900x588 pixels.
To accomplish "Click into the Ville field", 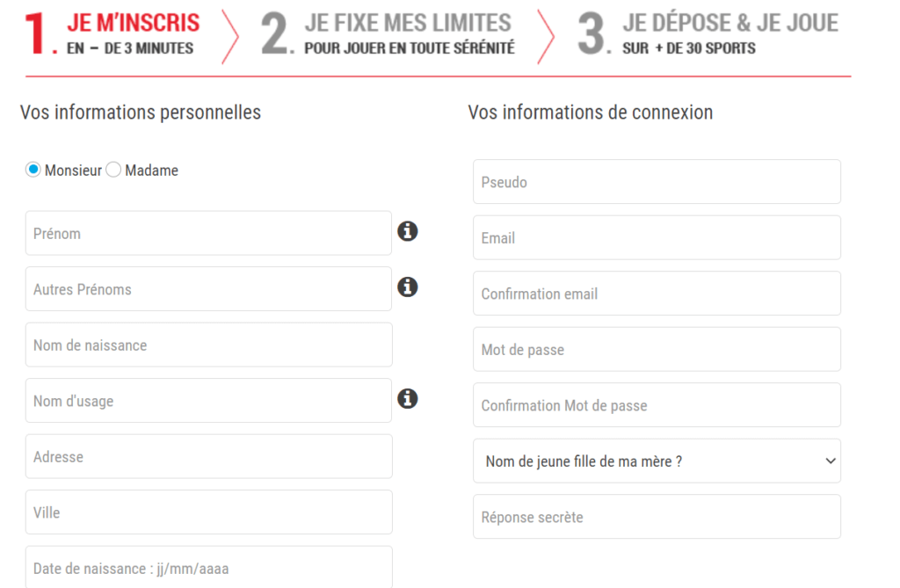I will pyautogui.click(x=209, y=512).
